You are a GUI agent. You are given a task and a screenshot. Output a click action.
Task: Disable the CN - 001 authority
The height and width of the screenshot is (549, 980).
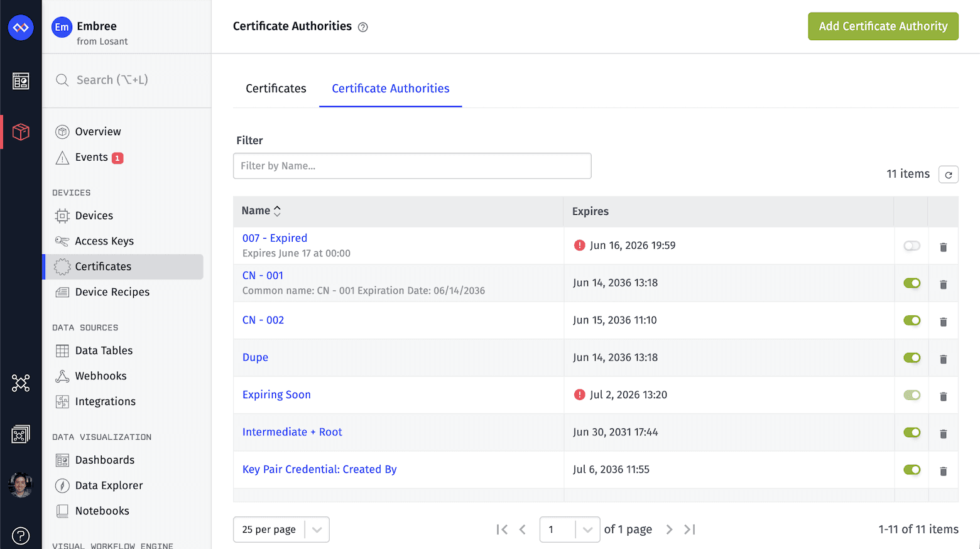[x=912, y=283]
